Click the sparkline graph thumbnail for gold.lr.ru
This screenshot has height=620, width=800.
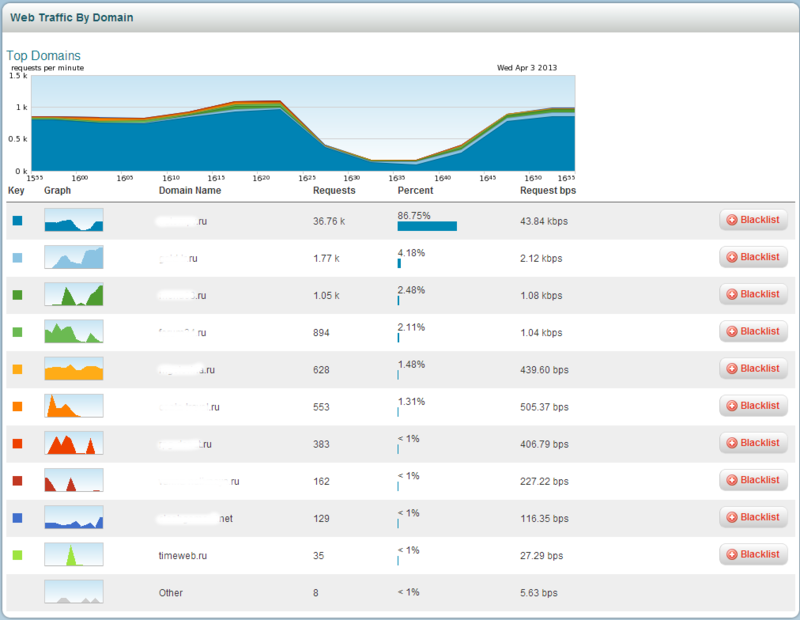coord(73,257)
